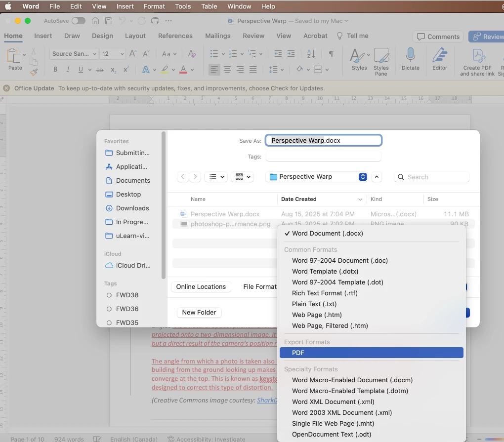Increase font size with grow icon

coord(133,54)
